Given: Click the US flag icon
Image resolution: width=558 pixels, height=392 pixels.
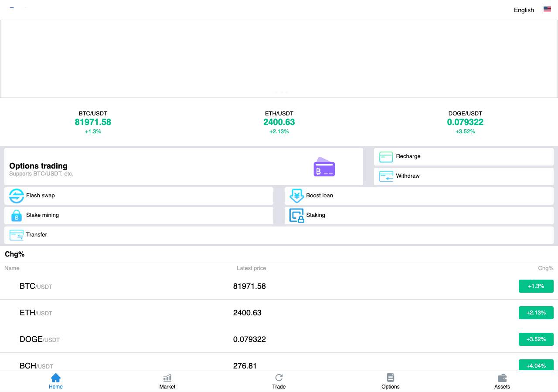Looking at the screenshot, I should [x=547, y=10].
